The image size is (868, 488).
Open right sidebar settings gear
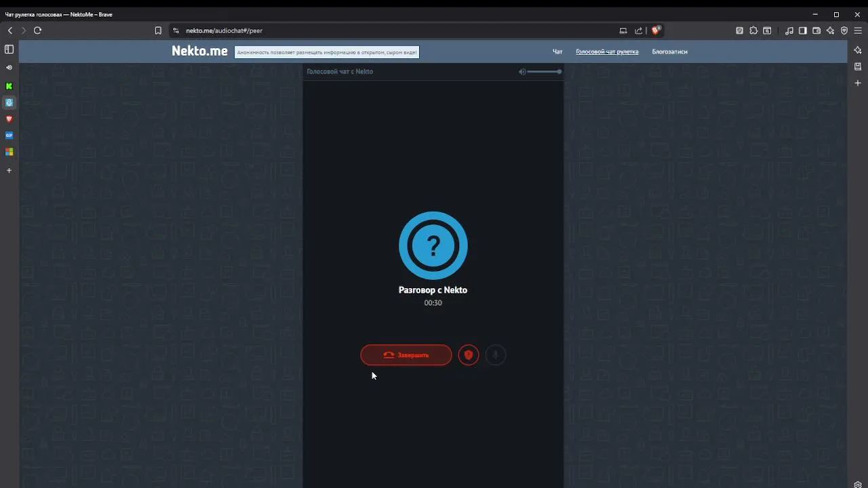click(x=858, y=485)
